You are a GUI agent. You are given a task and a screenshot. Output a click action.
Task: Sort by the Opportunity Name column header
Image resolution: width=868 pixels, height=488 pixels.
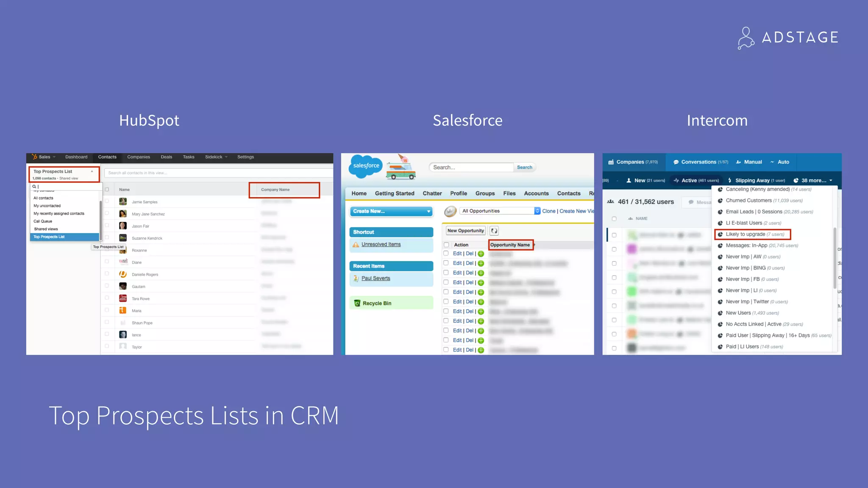click(x=510, y=245)
